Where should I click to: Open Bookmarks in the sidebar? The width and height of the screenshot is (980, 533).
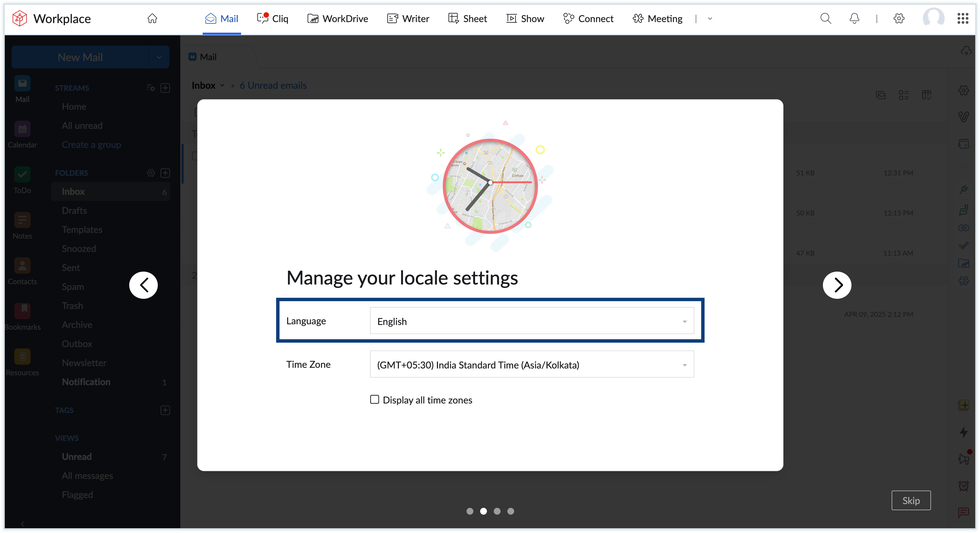[x=22, y=316]
